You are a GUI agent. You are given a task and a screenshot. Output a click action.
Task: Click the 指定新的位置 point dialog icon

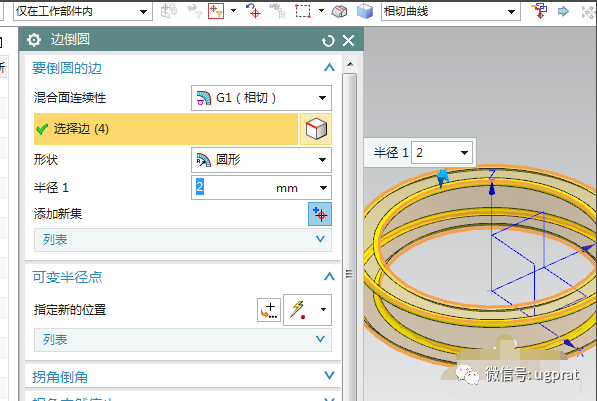[269, 310]
